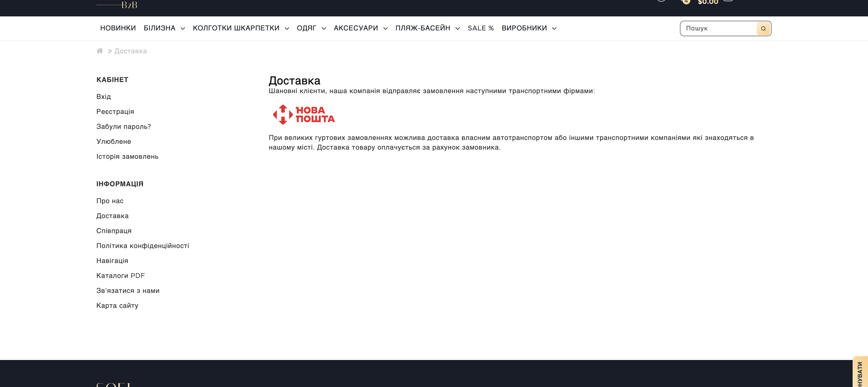Open the ОДЯГ dropdown chevron
868x387 pixels.
[324, 29]
